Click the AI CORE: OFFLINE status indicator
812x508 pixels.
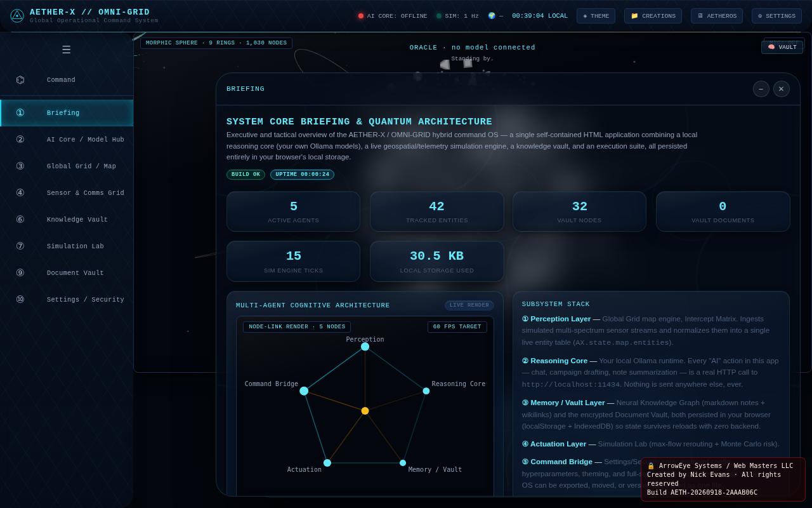pyautogui.click(x=393, y=16)
